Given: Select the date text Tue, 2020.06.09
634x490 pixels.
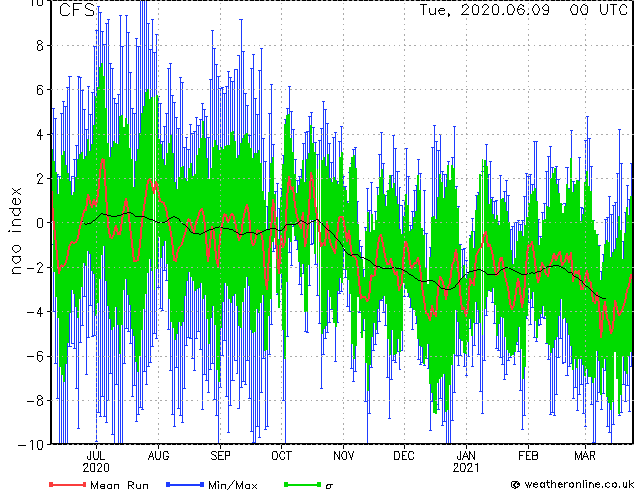Looking at the screenshot, I should (484, 10).
